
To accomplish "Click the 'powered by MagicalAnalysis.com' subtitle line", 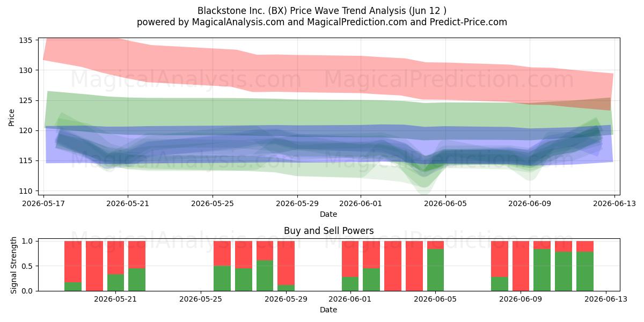I will click(x=322, y=22).
